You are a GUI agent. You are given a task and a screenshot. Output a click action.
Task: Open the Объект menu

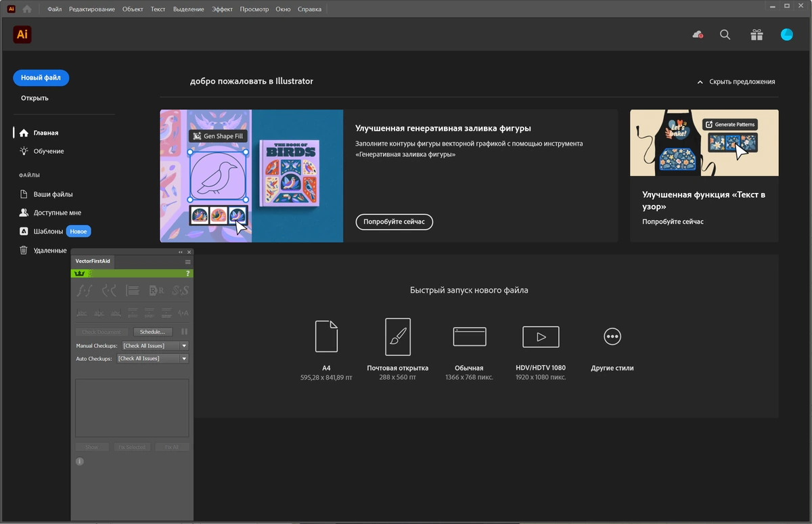[x=133, y=9]
